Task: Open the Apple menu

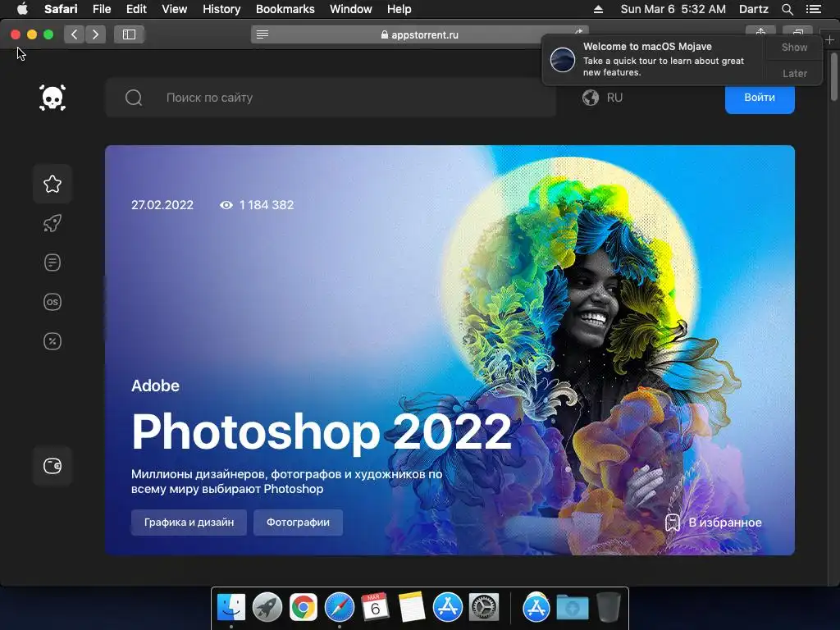Action: pos(22,9)
